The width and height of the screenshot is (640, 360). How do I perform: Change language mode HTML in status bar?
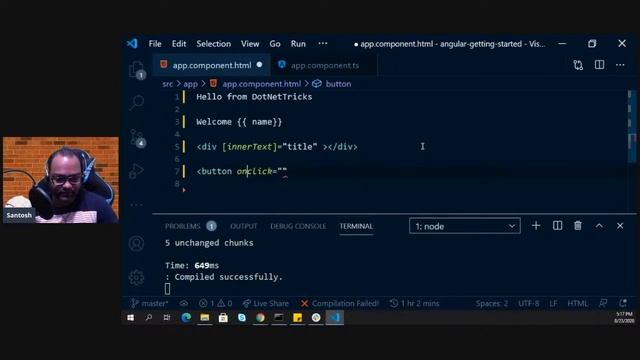point(578,303)
